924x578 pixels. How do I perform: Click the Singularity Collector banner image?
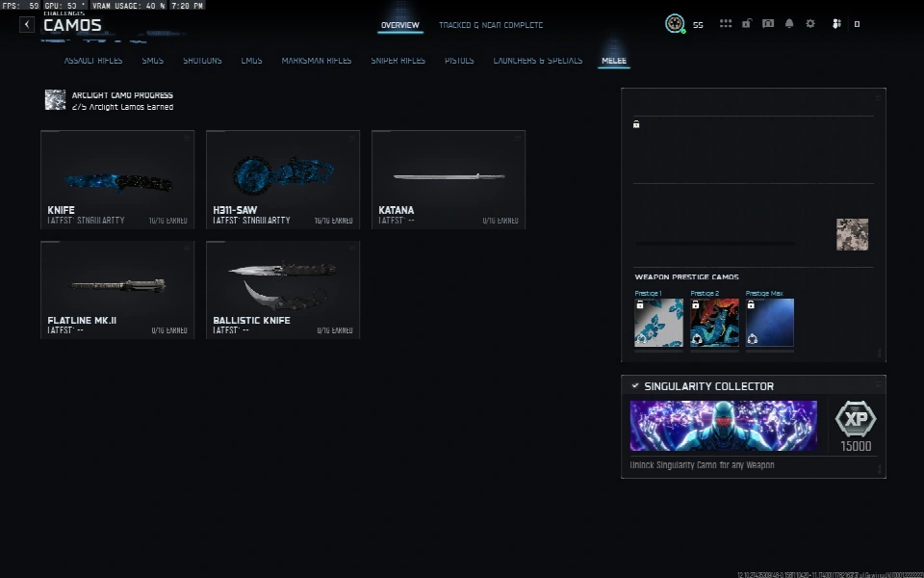click(724, 425)
